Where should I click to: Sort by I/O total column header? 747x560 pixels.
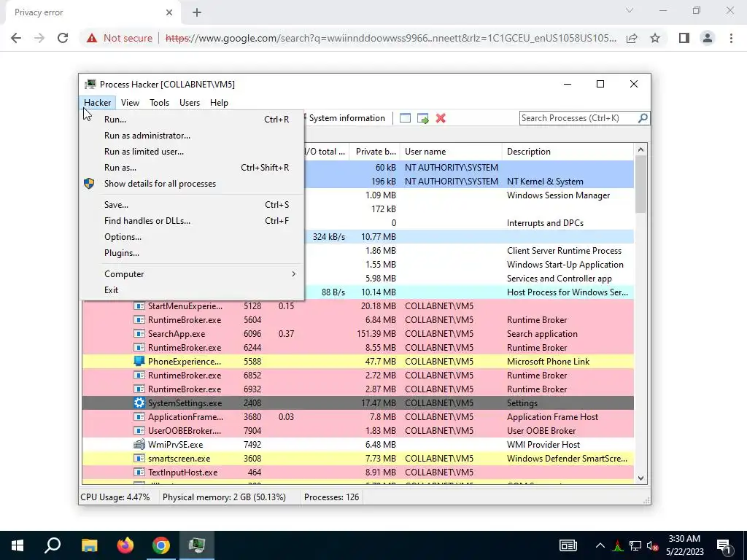(x=325, y=152)
